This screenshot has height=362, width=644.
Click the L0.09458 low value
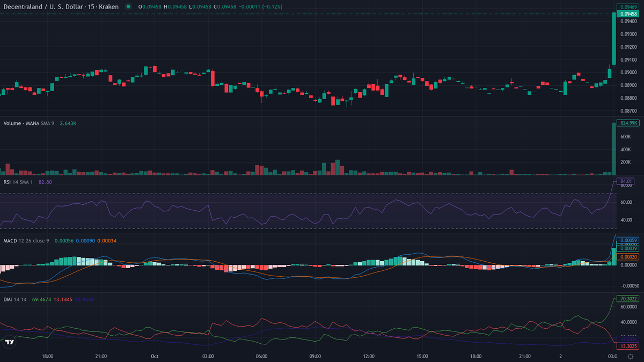point(200,6)
